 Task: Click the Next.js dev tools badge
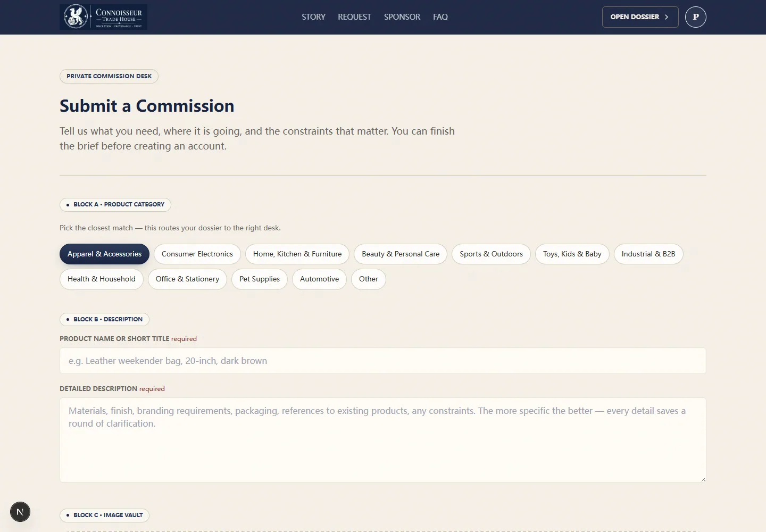coord(20,512)
